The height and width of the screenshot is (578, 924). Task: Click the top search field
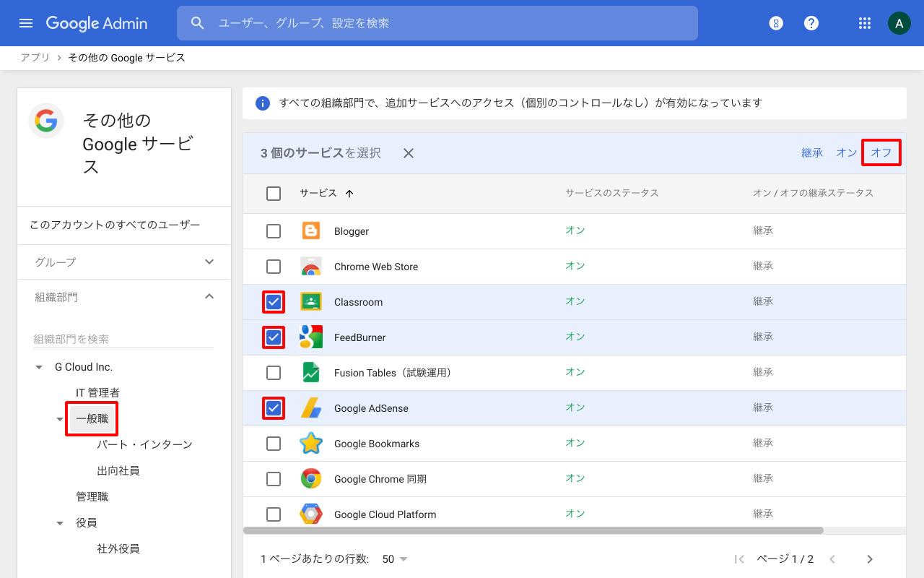[x=437, y=23]
